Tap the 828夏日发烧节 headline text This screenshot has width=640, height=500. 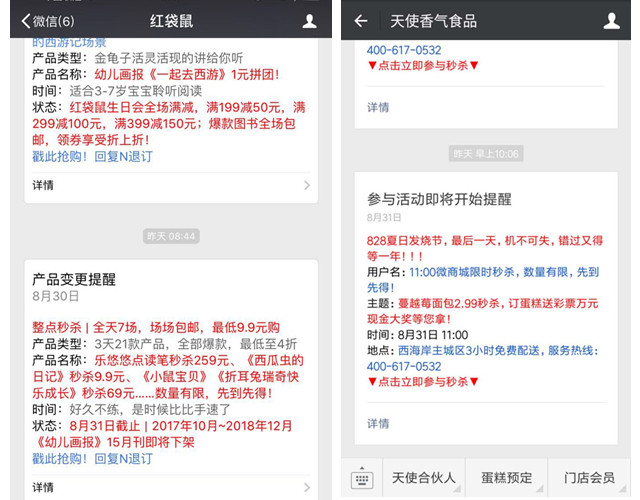pyautogui.click(x=484, y=248)
